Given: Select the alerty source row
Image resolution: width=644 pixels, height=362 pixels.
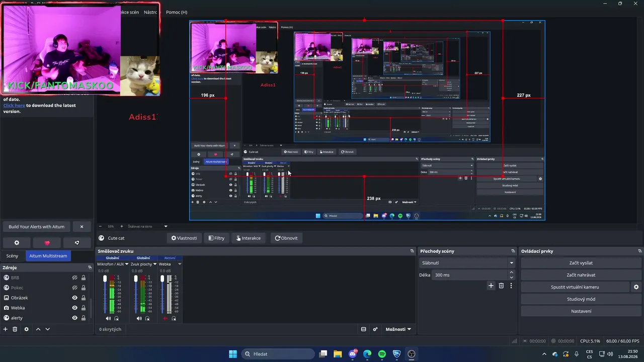Looking at the screenshot, I should pos(46,318).
